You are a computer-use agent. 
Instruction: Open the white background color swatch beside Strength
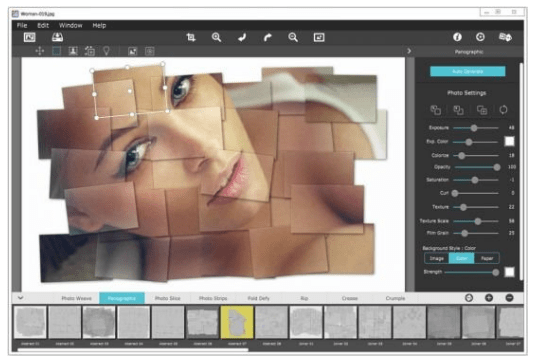click(x=509, y=272)
